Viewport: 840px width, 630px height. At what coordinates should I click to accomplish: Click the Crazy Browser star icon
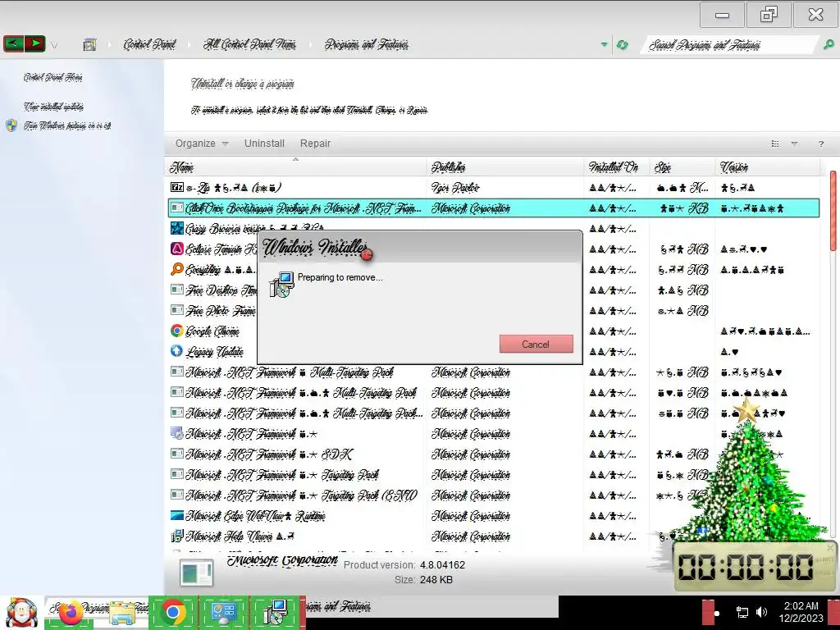(x=177, y=228)
